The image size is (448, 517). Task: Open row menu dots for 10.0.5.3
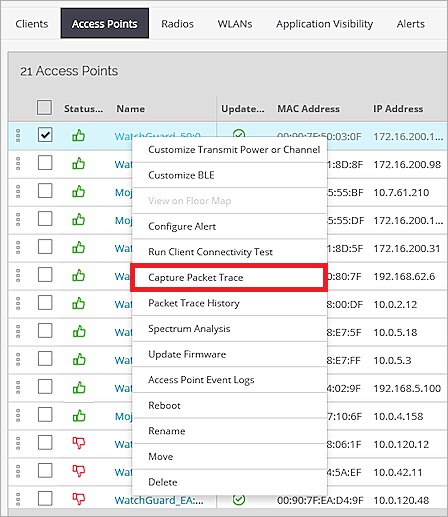[x=18, y=360]
